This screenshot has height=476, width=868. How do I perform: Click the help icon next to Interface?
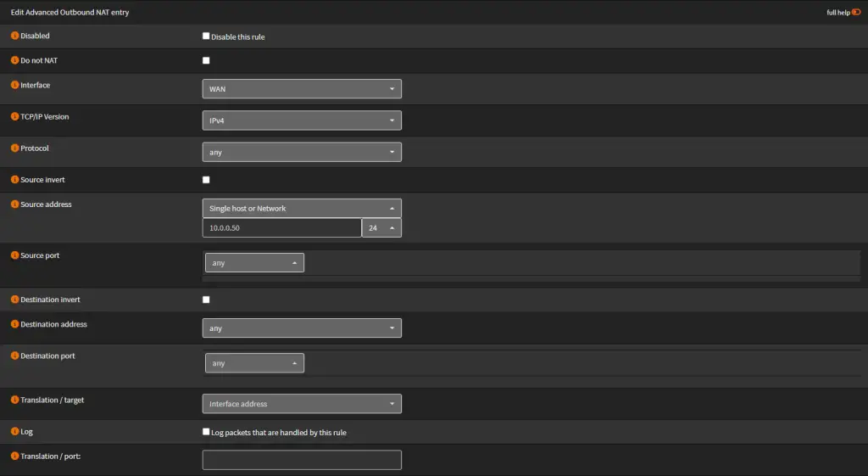[14, 86]
